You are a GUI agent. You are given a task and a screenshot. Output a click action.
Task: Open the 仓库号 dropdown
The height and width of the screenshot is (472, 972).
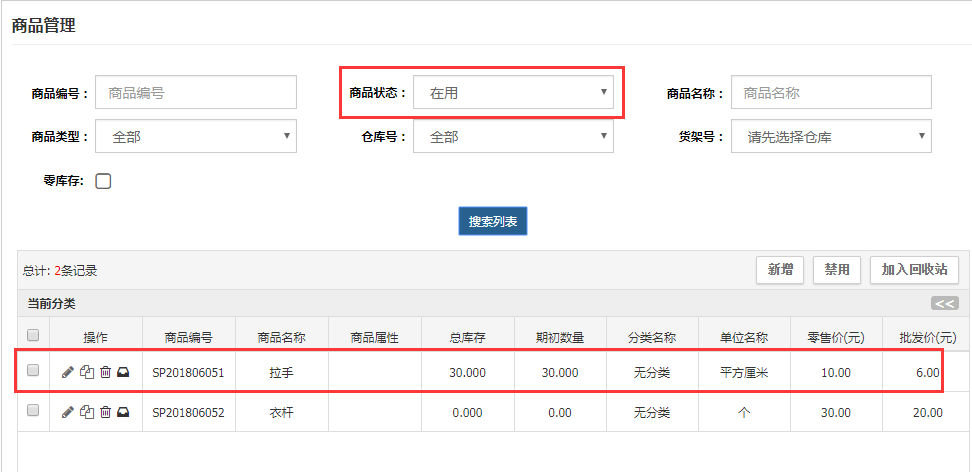pos(514,137)
